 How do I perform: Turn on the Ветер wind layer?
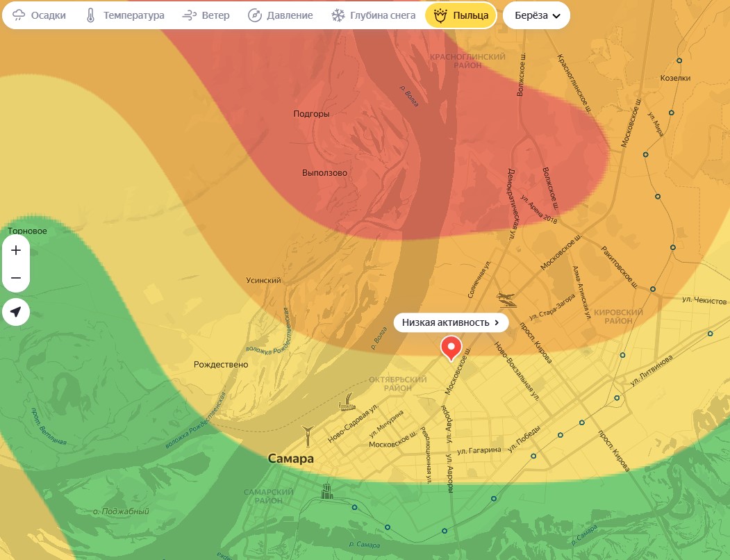click(x=206, y=15)
